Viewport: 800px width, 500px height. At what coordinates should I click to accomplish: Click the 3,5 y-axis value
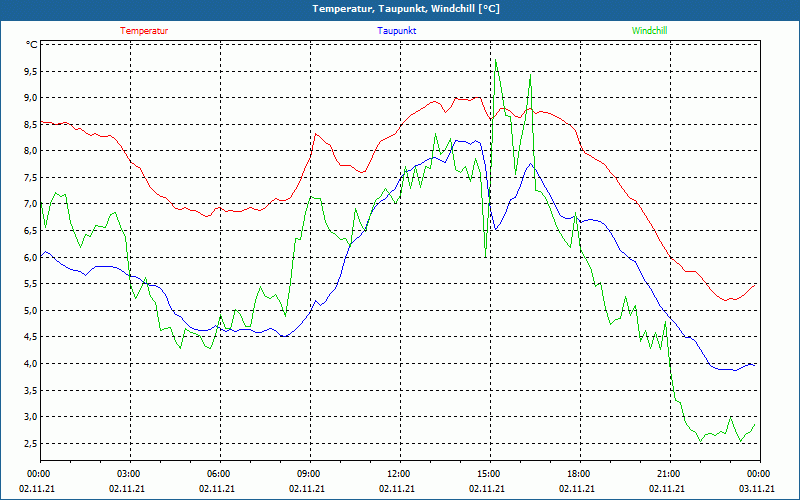(x=30, y=390)
